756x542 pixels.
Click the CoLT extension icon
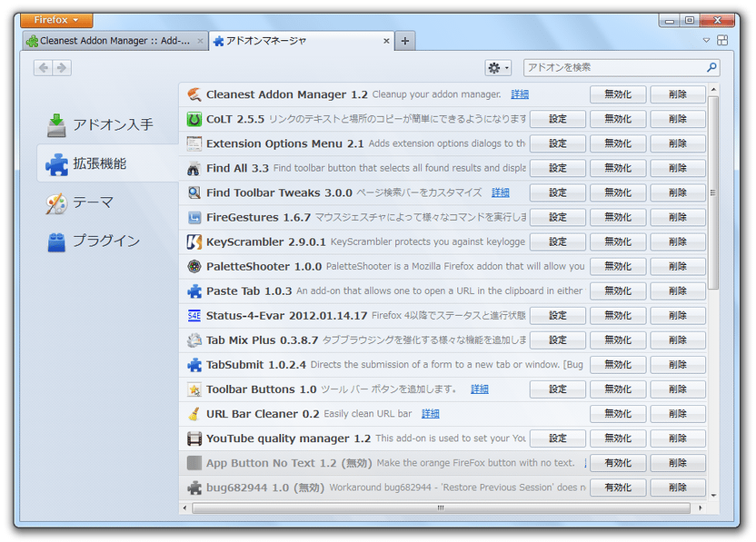(194, 119)
